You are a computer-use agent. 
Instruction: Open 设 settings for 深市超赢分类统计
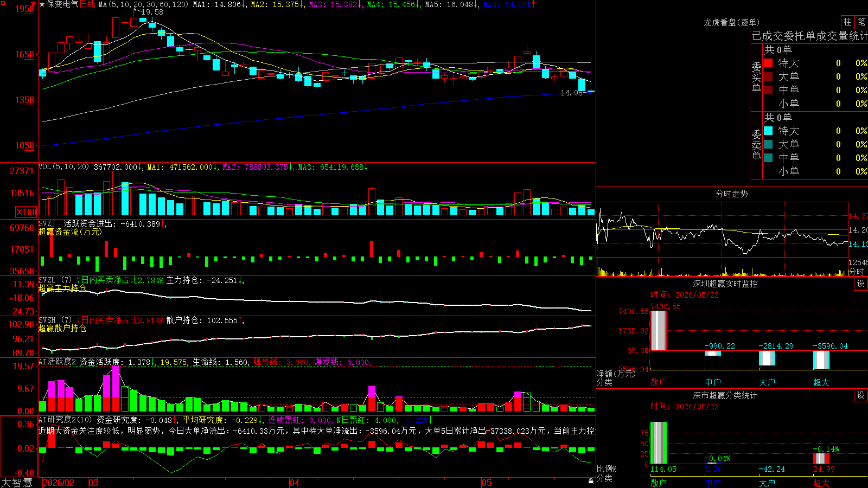point(861,395)
